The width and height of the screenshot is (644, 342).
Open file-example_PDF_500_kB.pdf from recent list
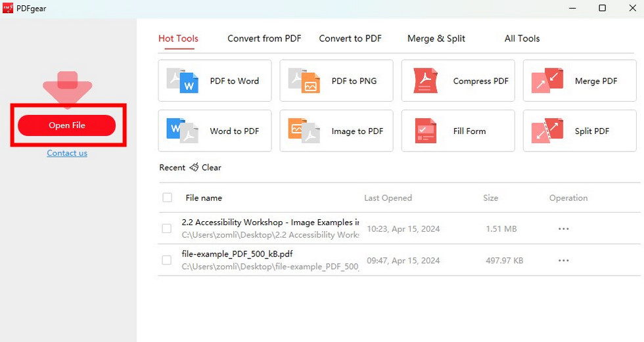coord(237,254)
